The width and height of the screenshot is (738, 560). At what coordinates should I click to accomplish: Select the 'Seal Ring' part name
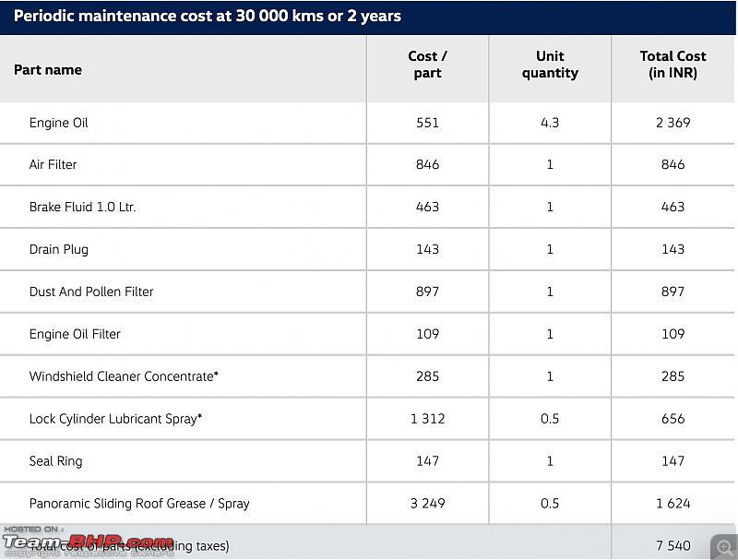tap(55, 461)
